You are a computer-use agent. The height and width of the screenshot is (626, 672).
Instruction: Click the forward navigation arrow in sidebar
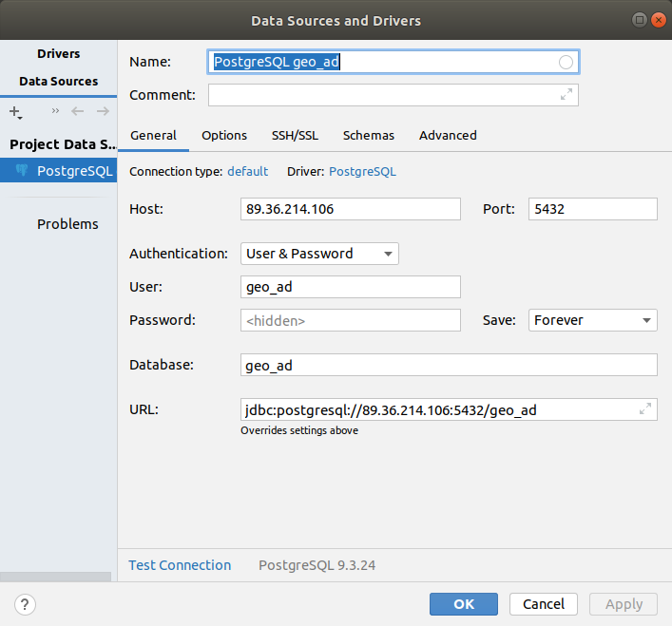tap(103, 112)
